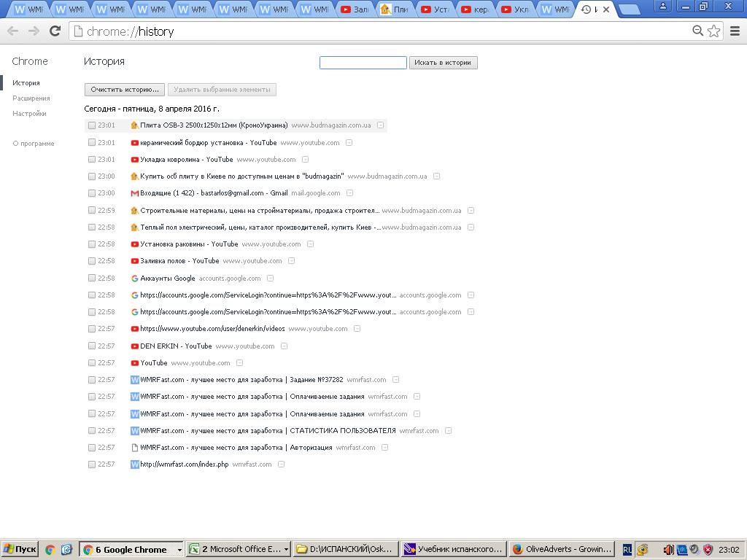Click WMRFast favicon of Задание №37282 entry
Viewport: 747px width, 560px height.
[x=134, y=380]
